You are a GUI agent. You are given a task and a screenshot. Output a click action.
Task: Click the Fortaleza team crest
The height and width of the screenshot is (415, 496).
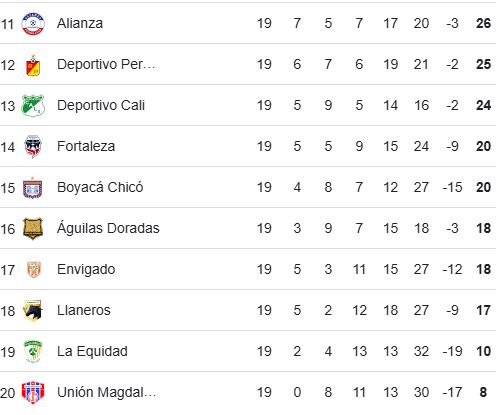(x=33, y=147)
